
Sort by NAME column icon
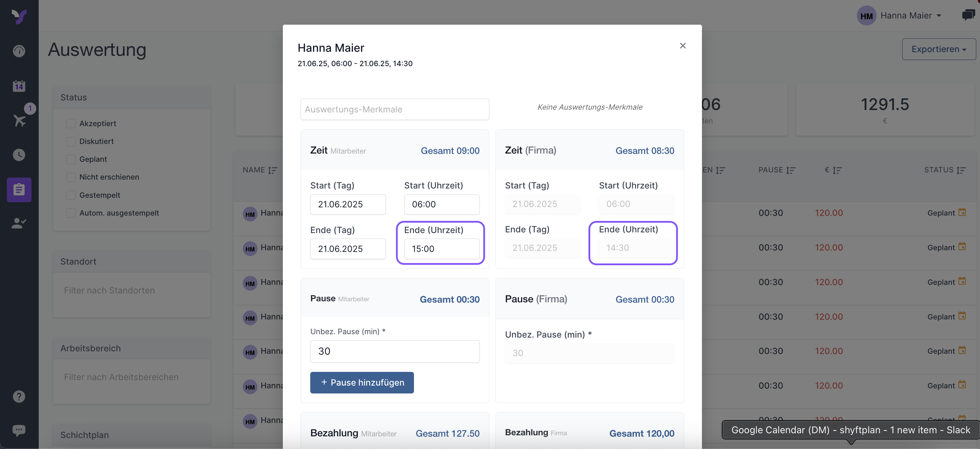point(272,170)
